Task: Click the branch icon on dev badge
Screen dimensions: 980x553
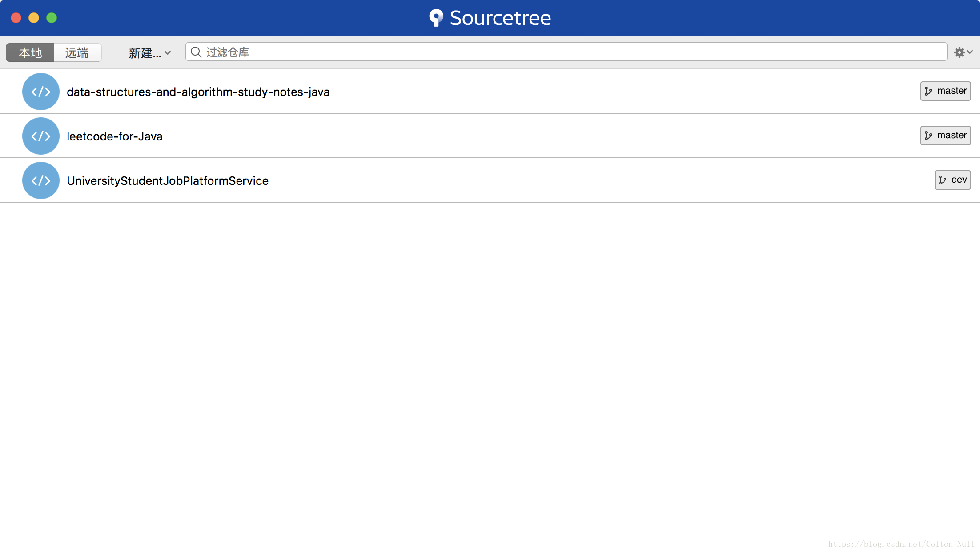Action: [x=942, y=180]
